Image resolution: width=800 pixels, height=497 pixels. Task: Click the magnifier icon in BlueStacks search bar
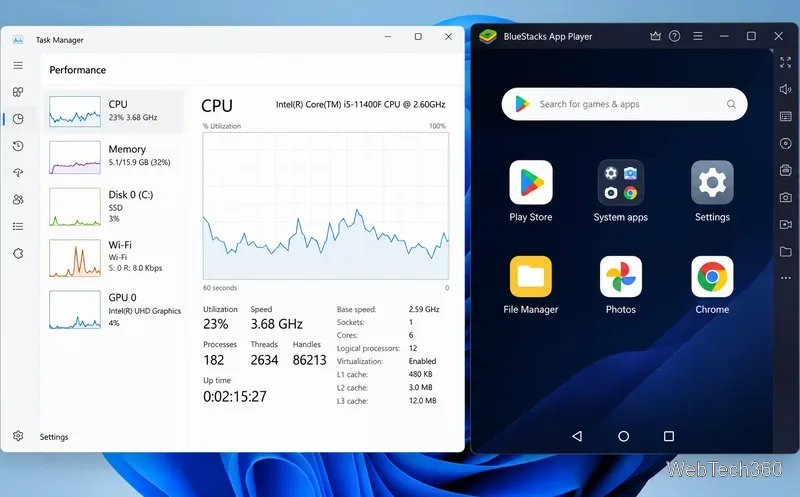click(x=731, y=104)
